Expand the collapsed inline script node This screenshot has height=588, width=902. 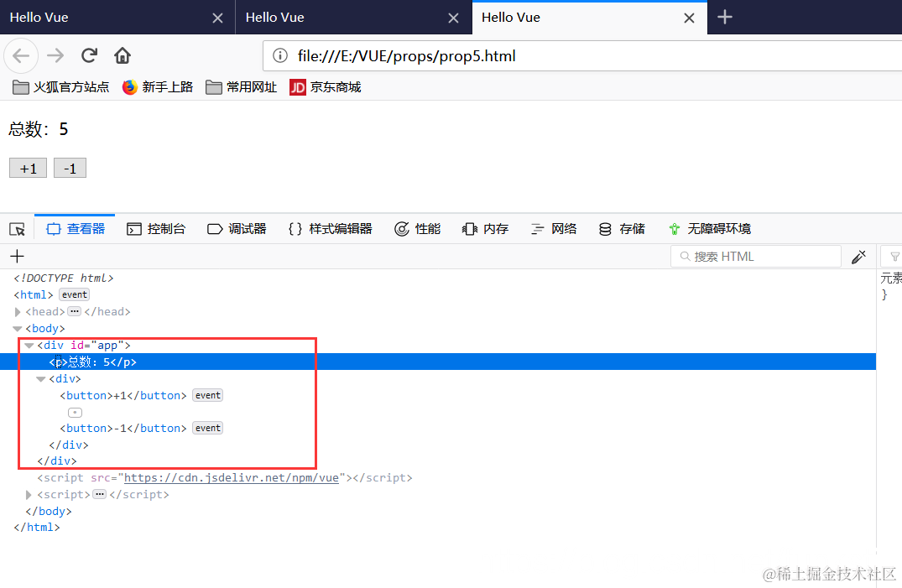[29, 495]
